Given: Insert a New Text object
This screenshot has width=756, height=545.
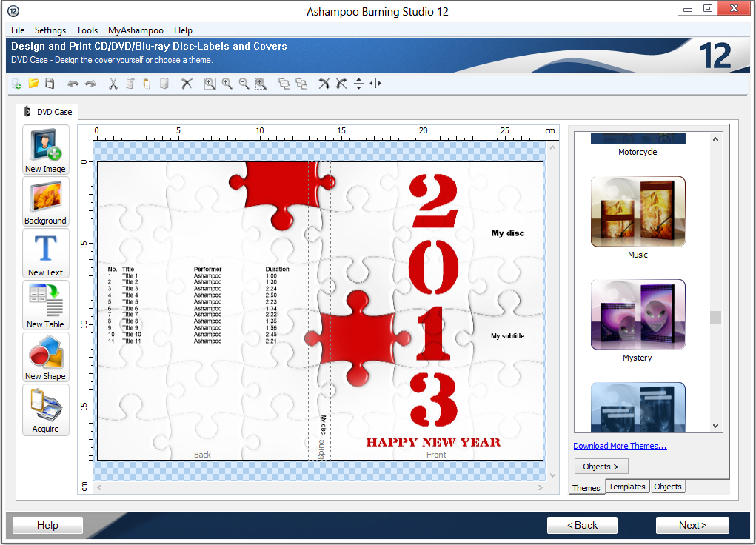Looking at the screenshot, I should coord(46,253).
